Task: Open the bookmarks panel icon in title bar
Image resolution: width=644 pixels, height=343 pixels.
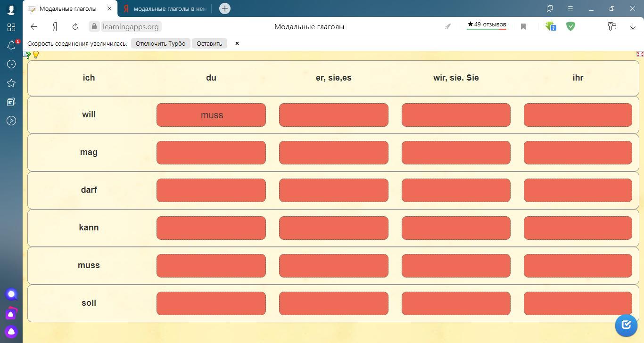Action: [550, 8]
